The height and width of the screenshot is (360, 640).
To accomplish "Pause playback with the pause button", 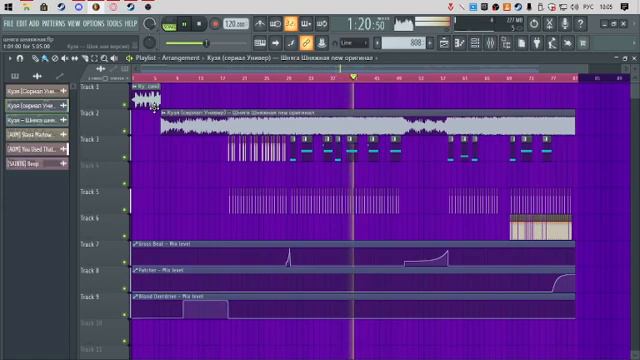I will (184, 24).
